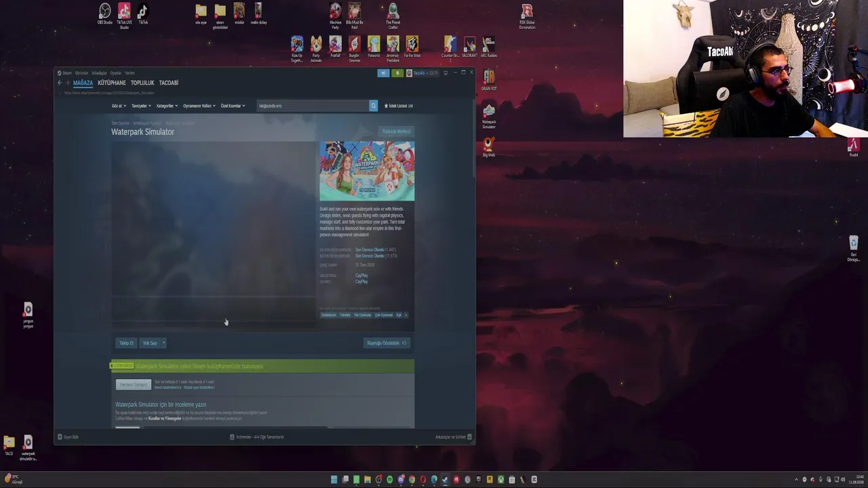Screen dimensions: 868x488
Task: Select the 'yorgun yorgun' desktop file
Action: (28, 316)
